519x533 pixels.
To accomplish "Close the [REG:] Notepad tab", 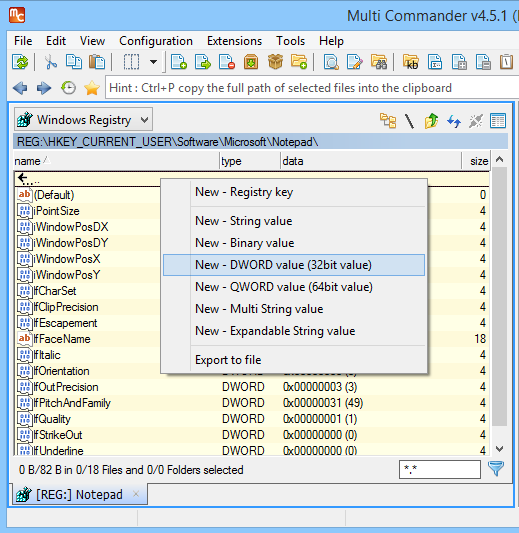I will coord(136,494).
